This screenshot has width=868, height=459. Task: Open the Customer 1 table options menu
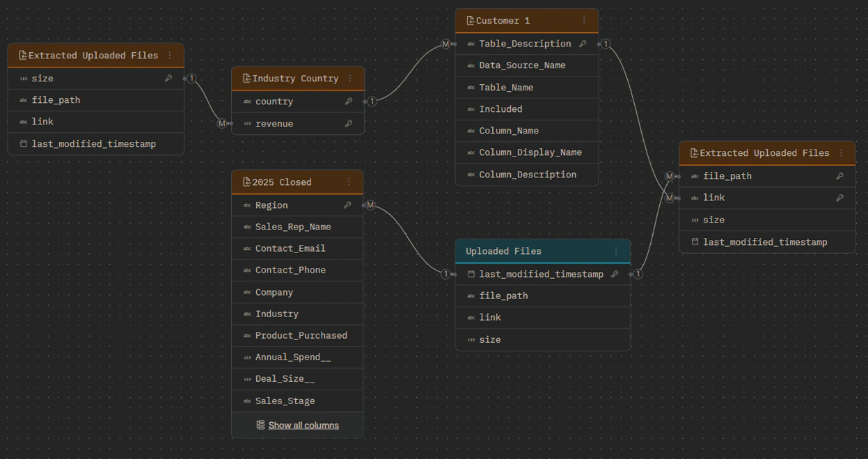pos(584,21)
